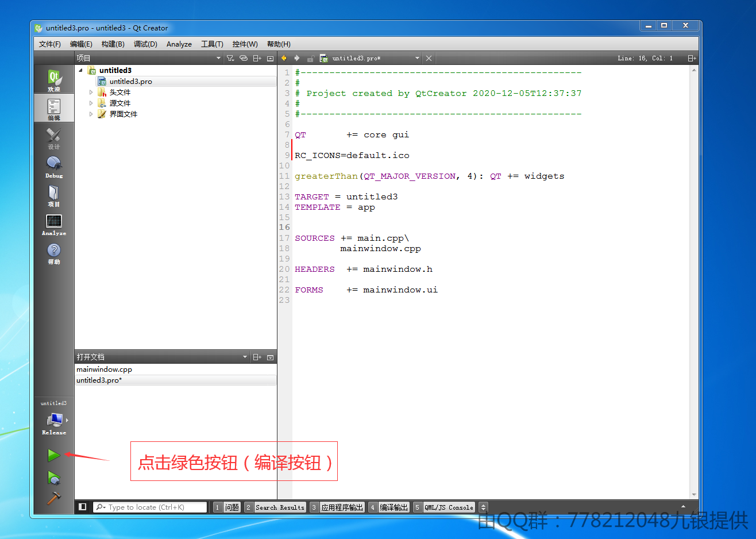The height and width of the screenshot is (539, 756).
Task: Open the 工具(T) menu
Action: click(212, 44)
